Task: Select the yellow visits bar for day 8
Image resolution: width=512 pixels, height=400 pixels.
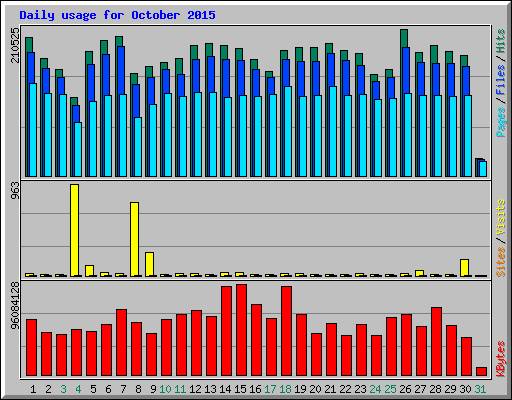Action: tap(135, 239)
